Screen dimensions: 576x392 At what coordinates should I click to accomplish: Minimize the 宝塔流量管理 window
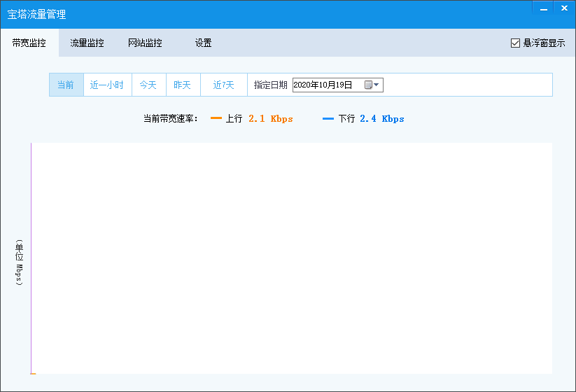click(x=544, y=8)
